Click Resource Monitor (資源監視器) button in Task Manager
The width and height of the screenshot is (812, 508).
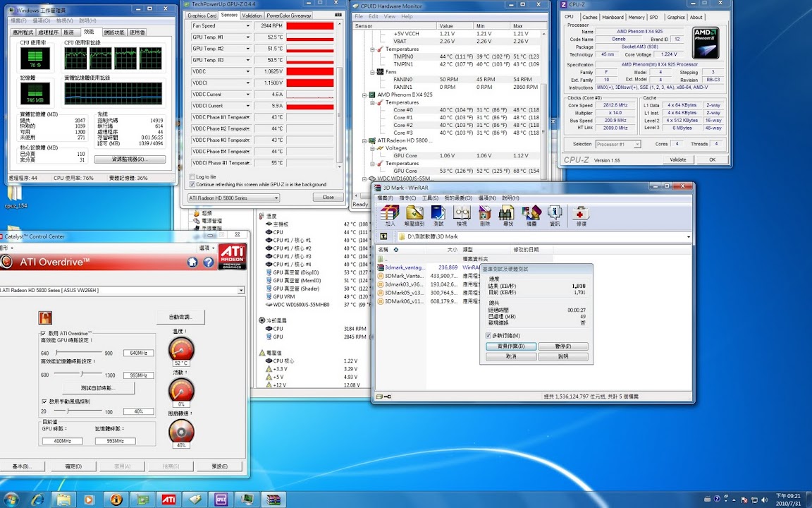click(130, 159)
